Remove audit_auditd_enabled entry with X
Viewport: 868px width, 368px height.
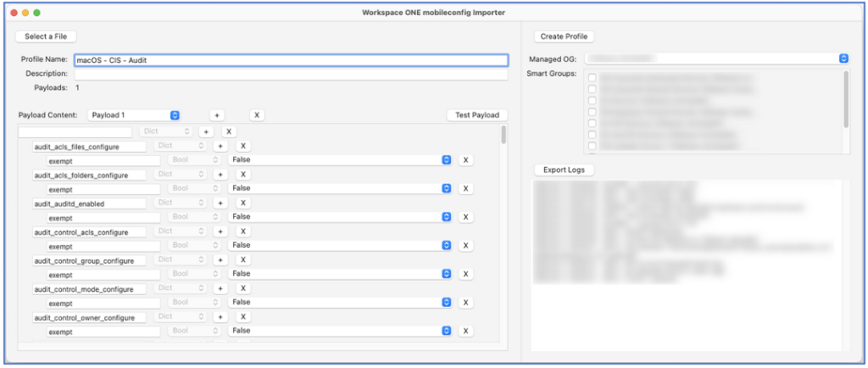pos(243,204)
